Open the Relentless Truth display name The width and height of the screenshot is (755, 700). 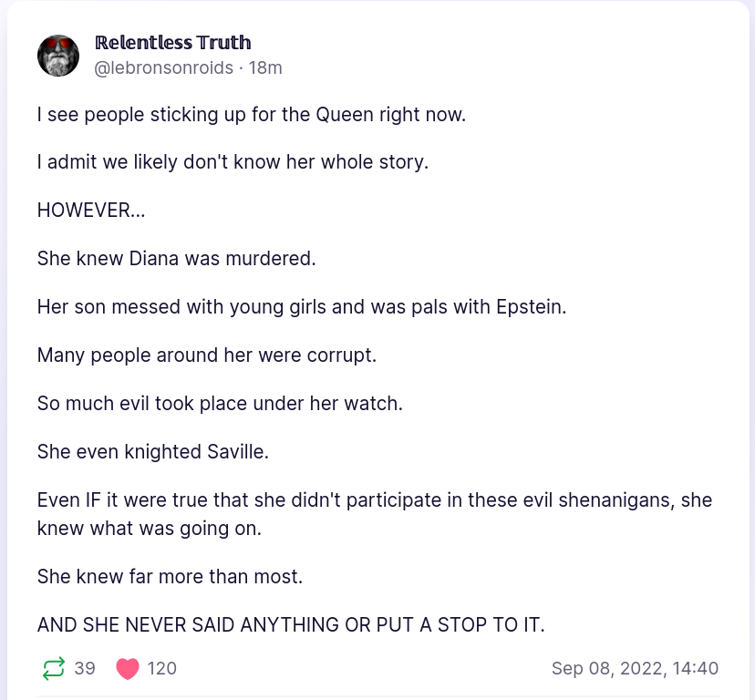[173, 43]
